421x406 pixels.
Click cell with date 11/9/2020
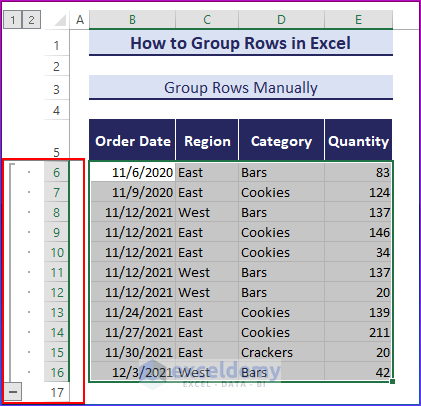coord(133,192)
